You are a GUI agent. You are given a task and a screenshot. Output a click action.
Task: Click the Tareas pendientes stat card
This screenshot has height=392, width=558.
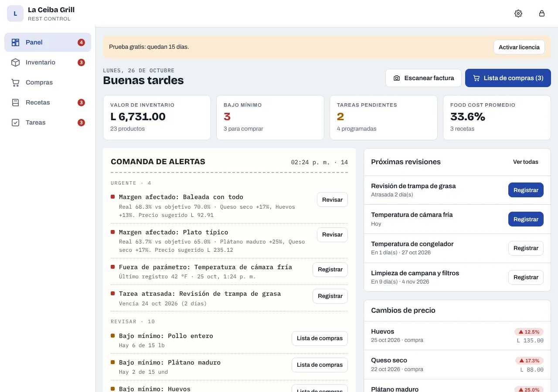384,118
